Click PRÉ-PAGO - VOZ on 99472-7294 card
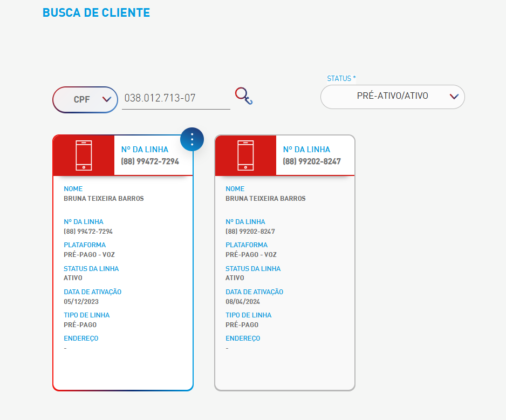The image size is (506, 420). (x=89, y=255)
